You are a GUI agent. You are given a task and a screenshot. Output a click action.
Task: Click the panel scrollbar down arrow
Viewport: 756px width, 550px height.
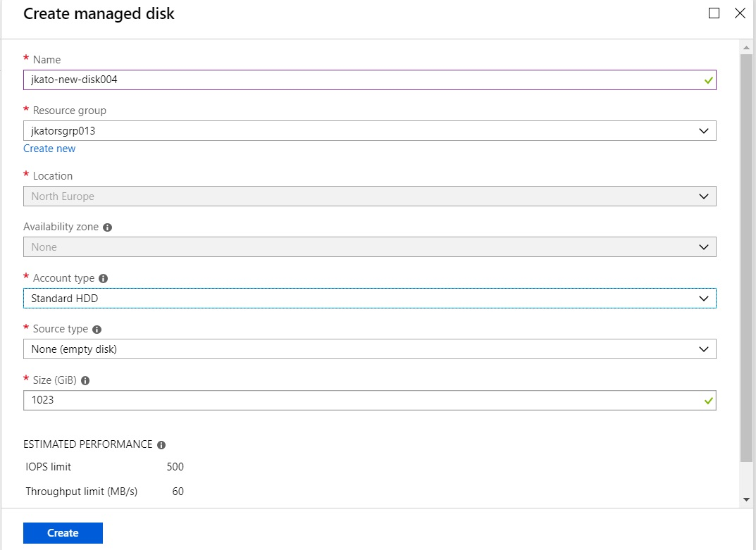(x=746, y=499)
